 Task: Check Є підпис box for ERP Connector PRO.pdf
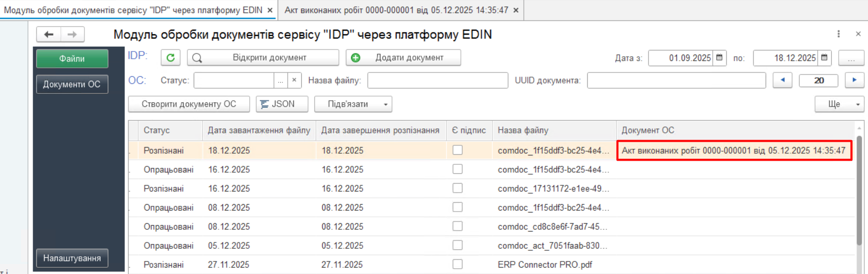[x=458, y=265]
